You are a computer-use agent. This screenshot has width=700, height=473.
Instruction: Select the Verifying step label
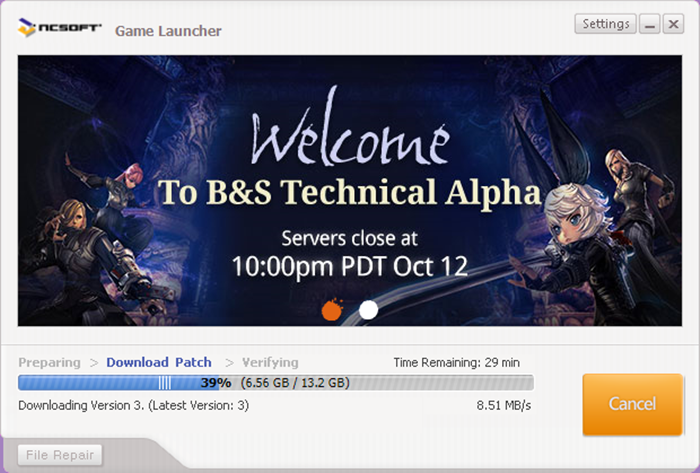click(x=270, y=362)
